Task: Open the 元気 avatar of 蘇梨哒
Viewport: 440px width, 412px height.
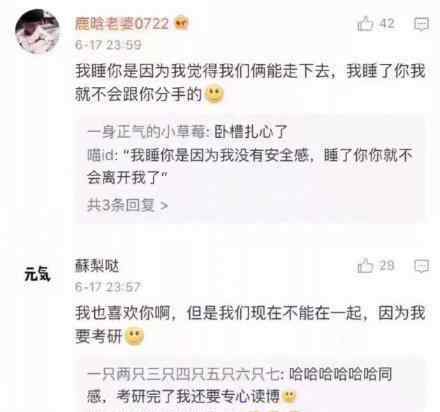Action: click(37, 274)
